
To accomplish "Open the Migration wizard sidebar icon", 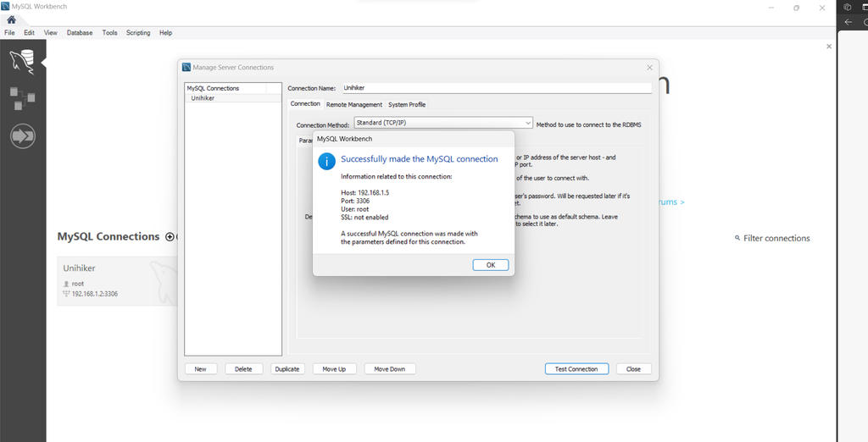I will (x=23, y=135).
